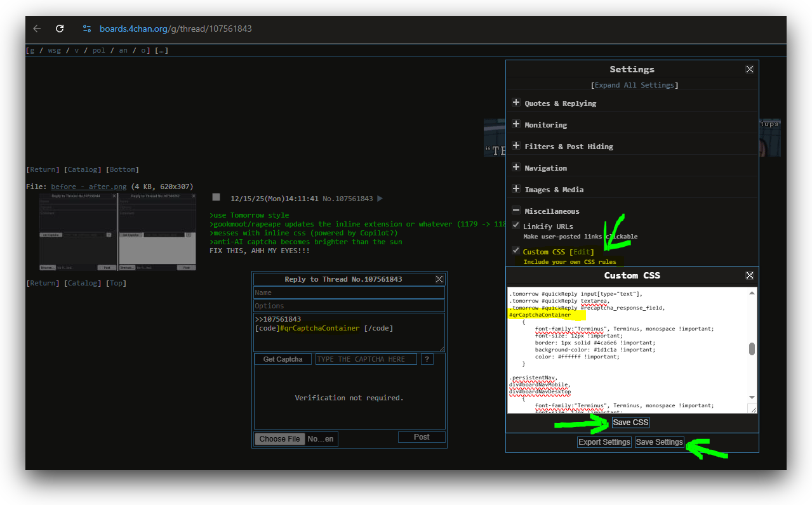Click the captcha help '?' button
Viewport: 812px width, 505px height.
click(427, 359)
